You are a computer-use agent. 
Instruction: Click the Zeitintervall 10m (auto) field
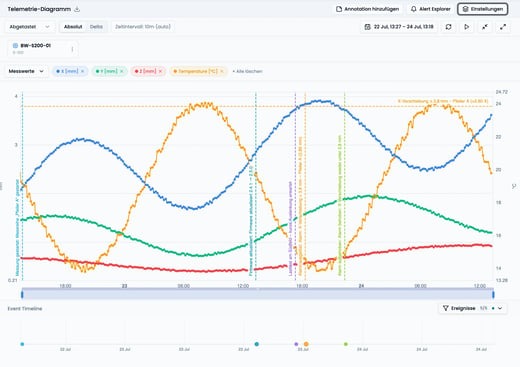[143, 27]
